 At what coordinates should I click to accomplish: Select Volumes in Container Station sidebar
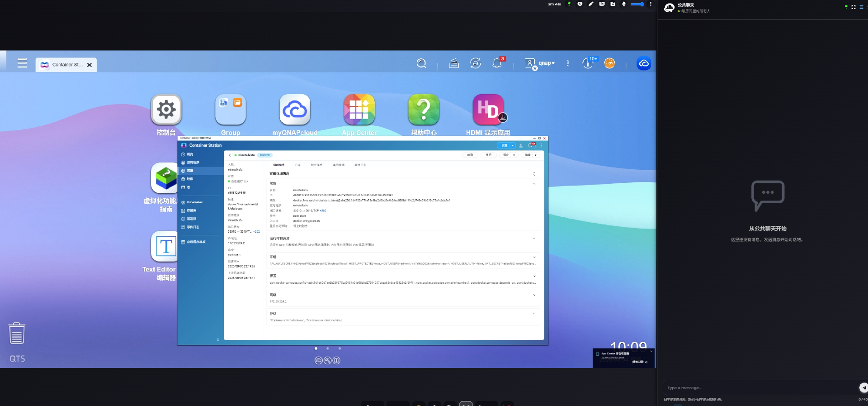[201, 187]
